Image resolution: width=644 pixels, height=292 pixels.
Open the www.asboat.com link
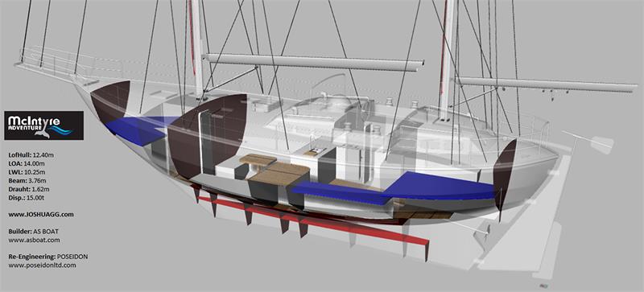click(34, 240)
